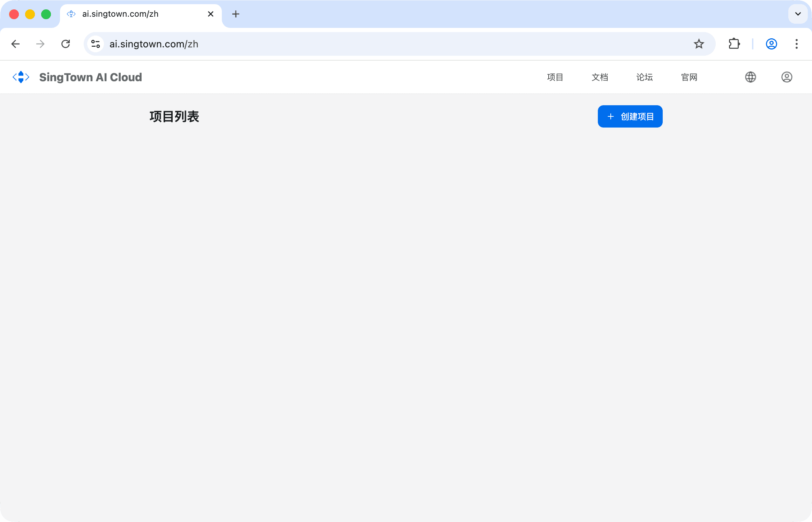This screenshot has height=522, width=812.
Task: Open Chrome three-dot menu
Action: point(796,44)
